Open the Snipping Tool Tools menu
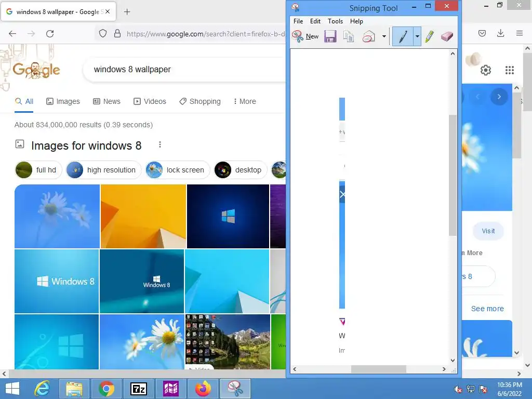532x399 pixels. [x=335, y=21]
